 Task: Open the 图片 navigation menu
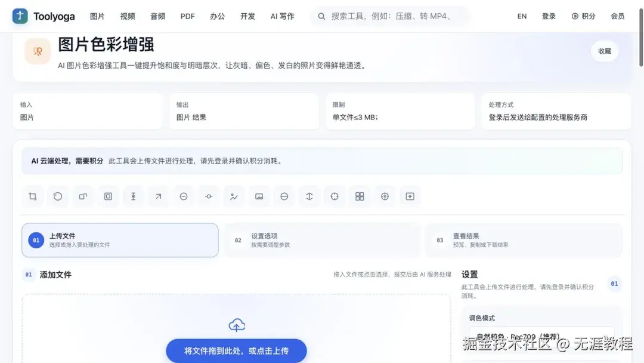click(97, 17)
